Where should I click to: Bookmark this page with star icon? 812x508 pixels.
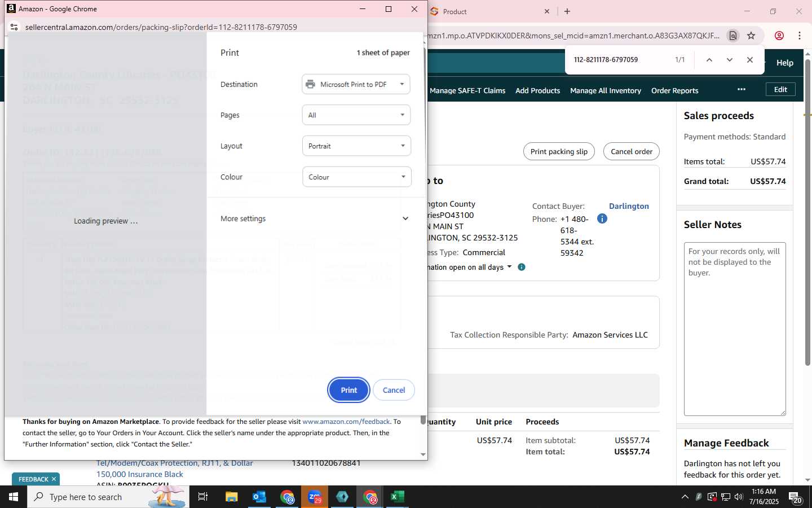point(751,36)
